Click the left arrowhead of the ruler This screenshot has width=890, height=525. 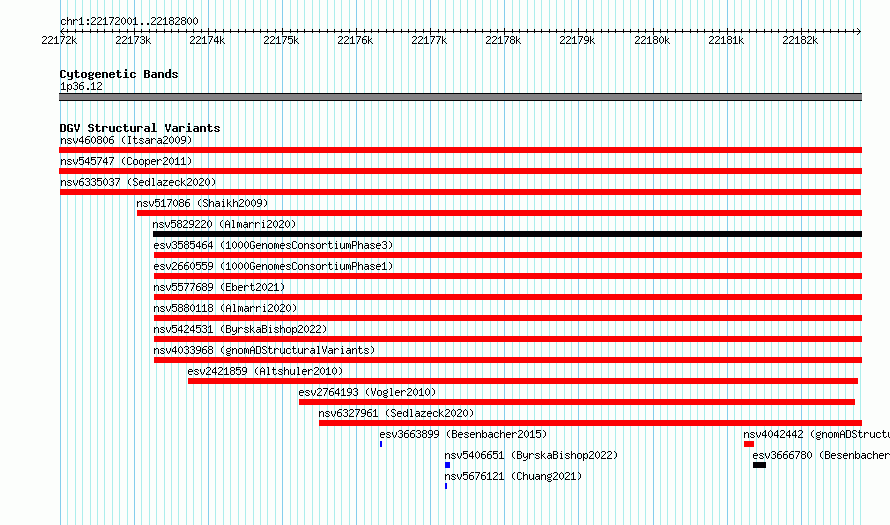pyautogui.click(x=62, y=31)
